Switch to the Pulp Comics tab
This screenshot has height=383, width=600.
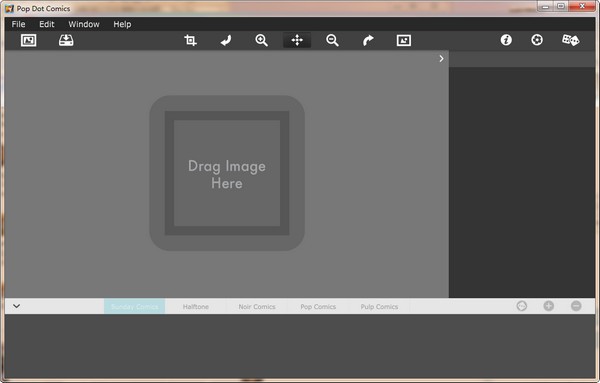point(379,306)
